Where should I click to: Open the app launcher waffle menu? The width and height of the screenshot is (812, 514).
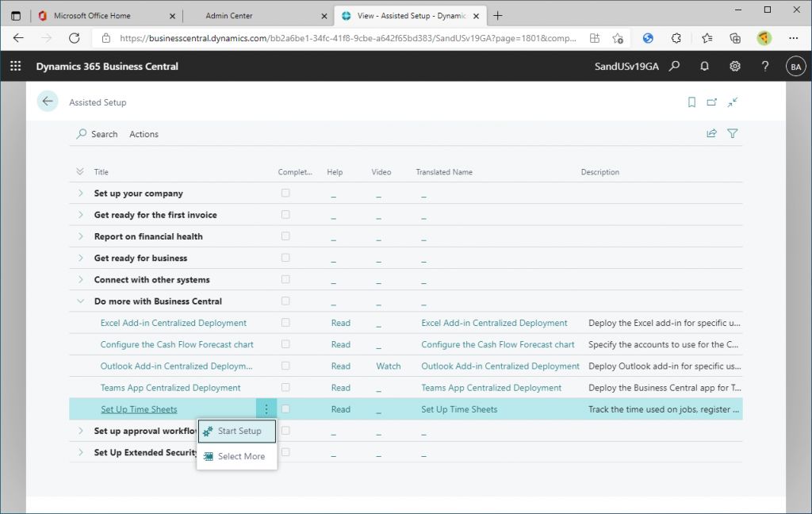16,66
